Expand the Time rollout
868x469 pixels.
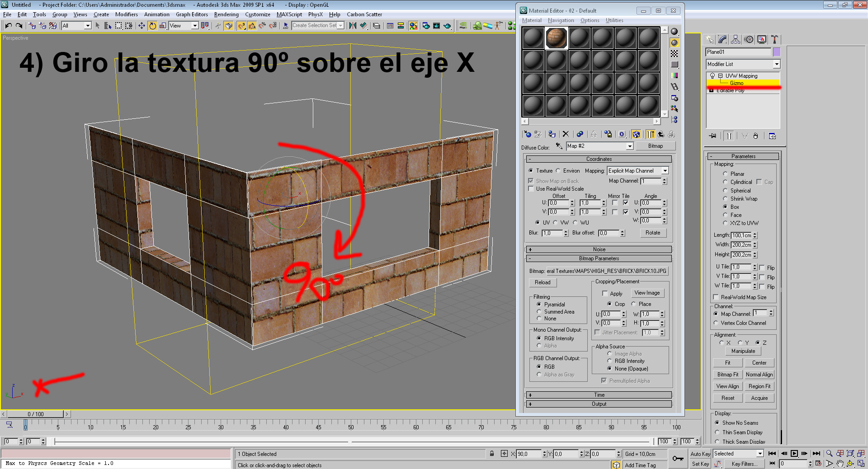click(599, 395)
